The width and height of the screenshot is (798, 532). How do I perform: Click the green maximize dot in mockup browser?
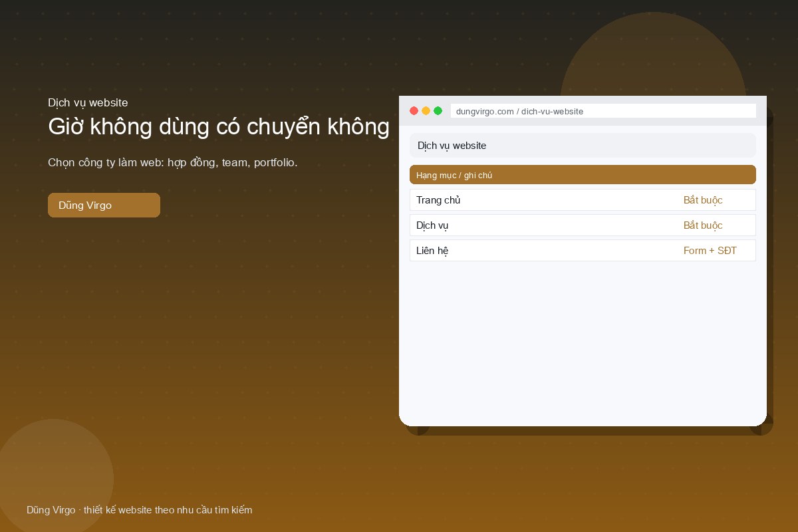point(438,111)
